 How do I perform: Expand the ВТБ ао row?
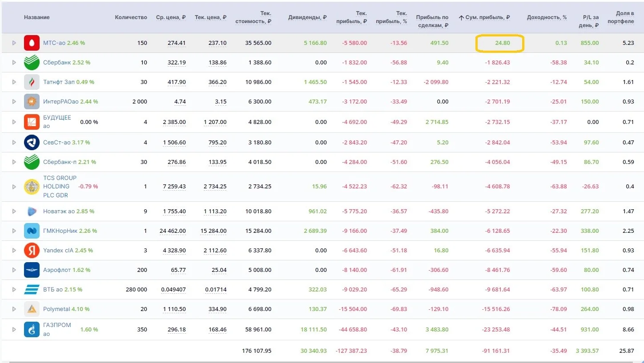click(14, 290)
